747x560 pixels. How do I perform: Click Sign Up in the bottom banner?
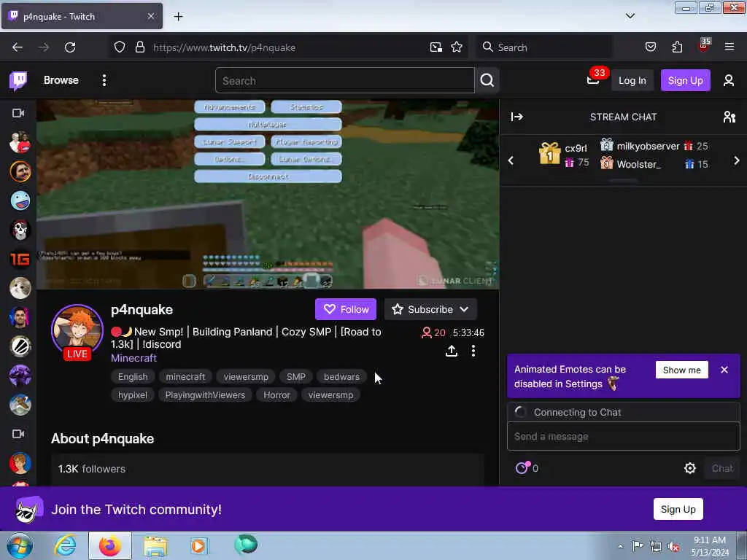[678, 509]
